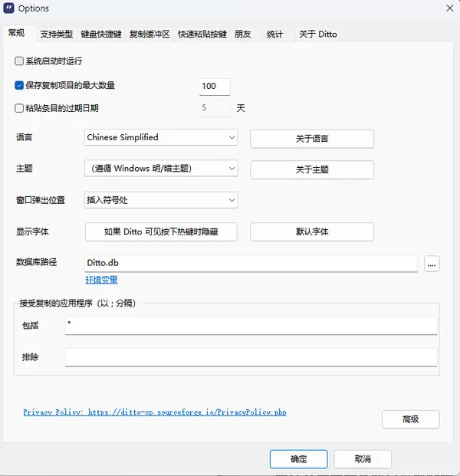Open the 窗口弹出位置 dropdown
This screenshot has height=476, width=460.
tap(161, 200)
